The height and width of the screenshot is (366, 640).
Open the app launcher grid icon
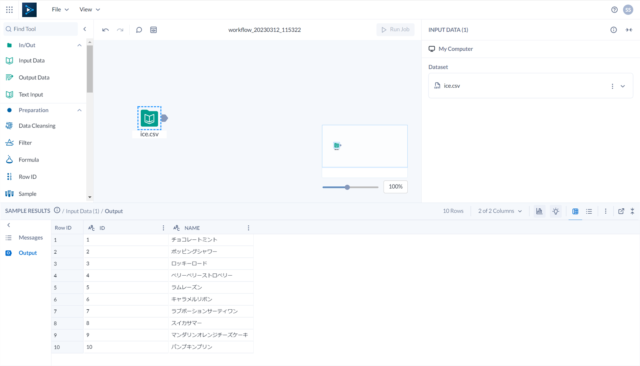pos(9,9)
